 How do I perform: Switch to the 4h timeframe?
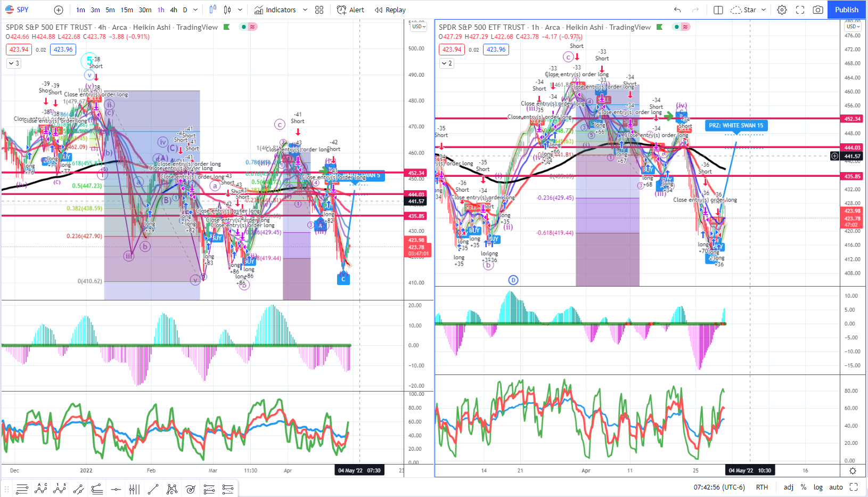click(x=174, y=10)
